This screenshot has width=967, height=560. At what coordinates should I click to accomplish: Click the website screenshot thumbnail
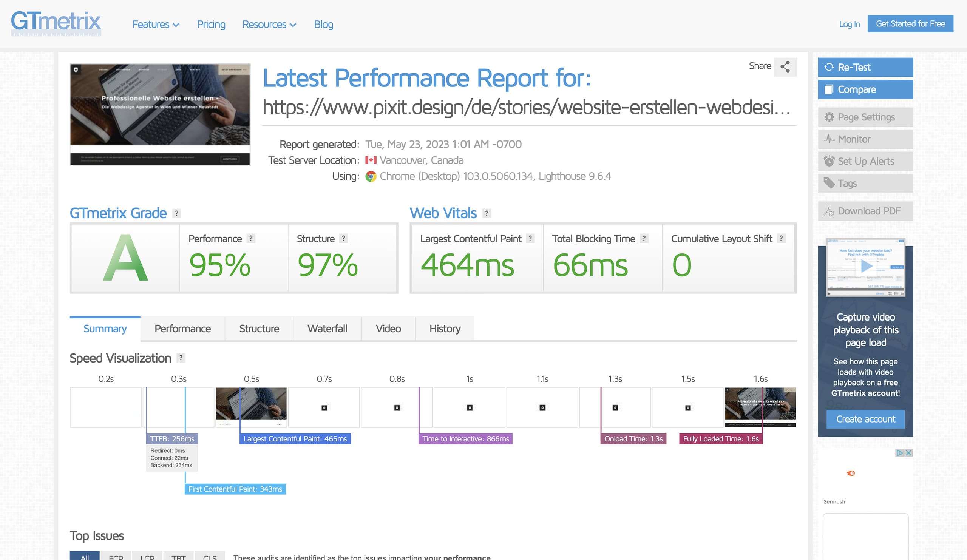click(160, 115)
